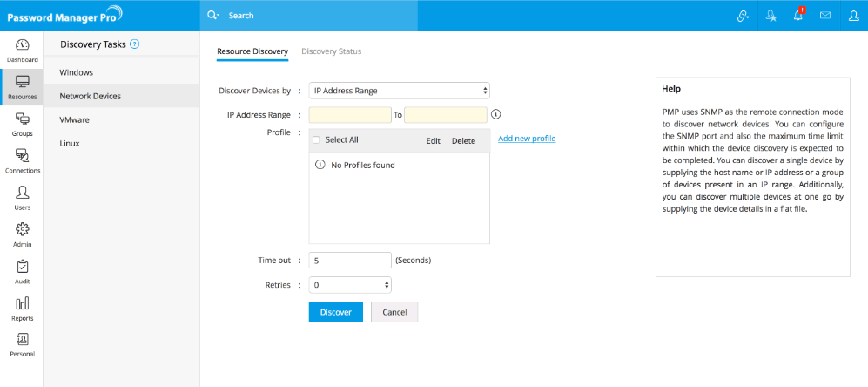Click the Cancel button

tap(394, 312)
